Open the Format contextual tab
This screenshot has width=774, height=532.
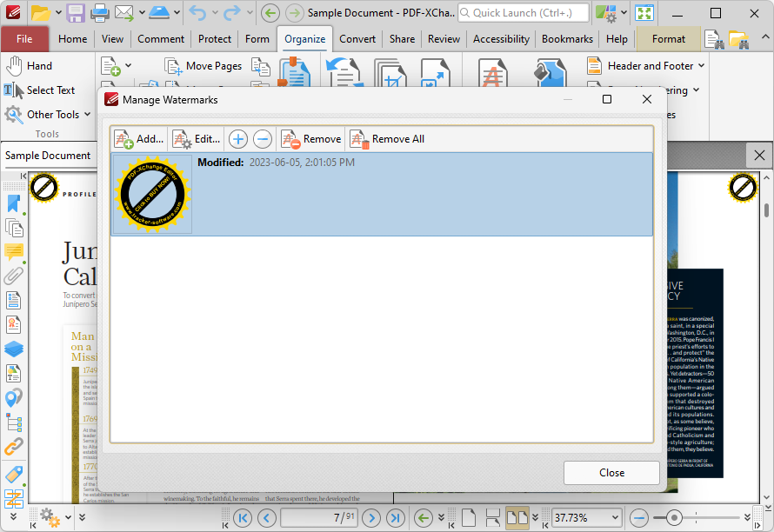pyautogui.click(x=669, y=39)
